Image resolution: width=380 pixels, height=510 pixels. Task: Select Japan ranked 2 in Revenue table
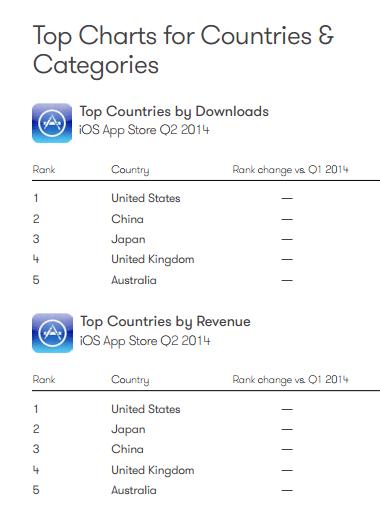[x=128, y=430]
